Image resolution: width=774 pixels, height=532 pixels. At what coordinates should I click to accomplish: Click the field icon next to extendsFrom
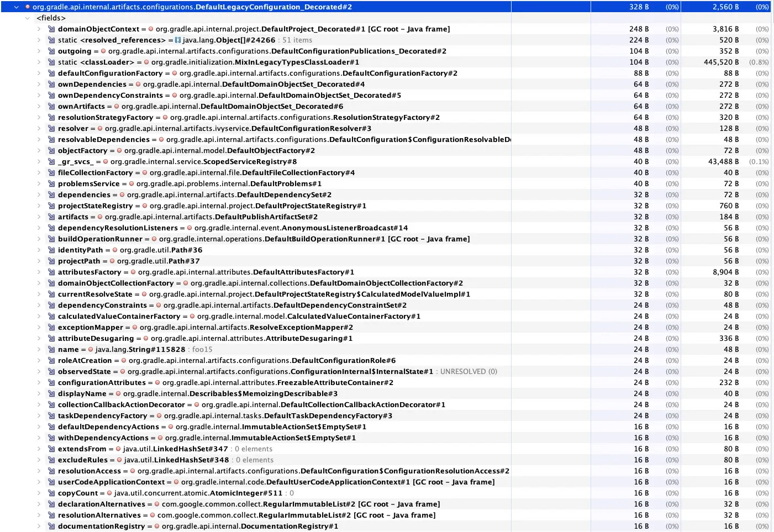click(51, 449)
